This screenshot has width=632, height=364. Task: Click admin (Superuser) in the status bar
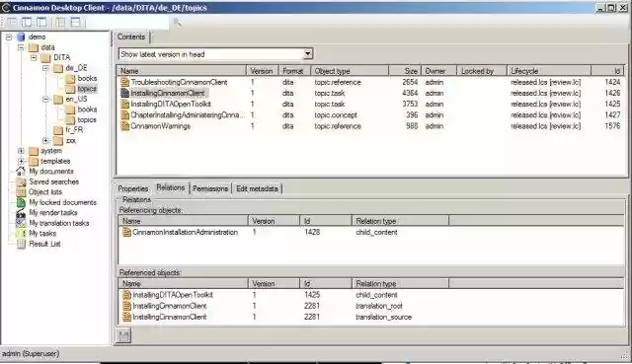click(x=31, y=354)
